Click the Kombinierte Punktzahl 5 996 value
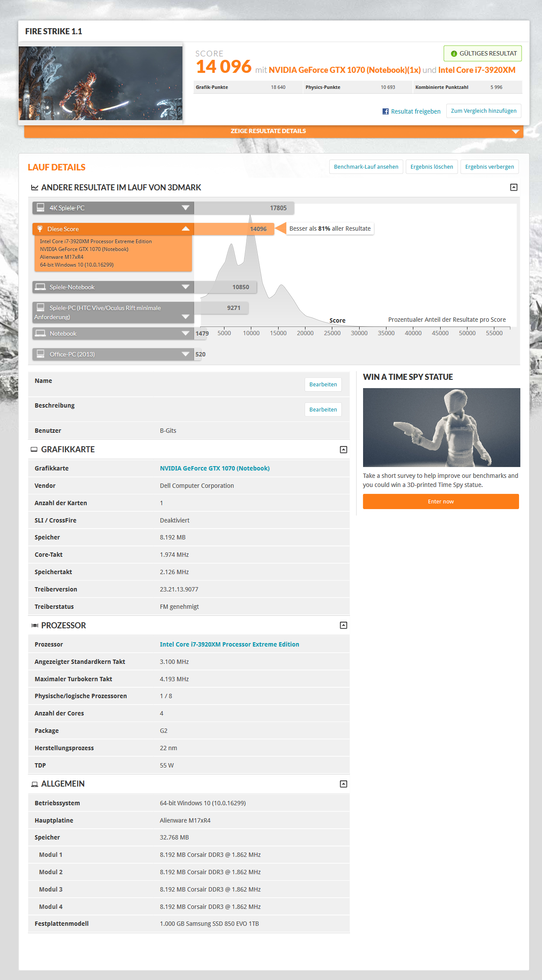 (497, 87)
